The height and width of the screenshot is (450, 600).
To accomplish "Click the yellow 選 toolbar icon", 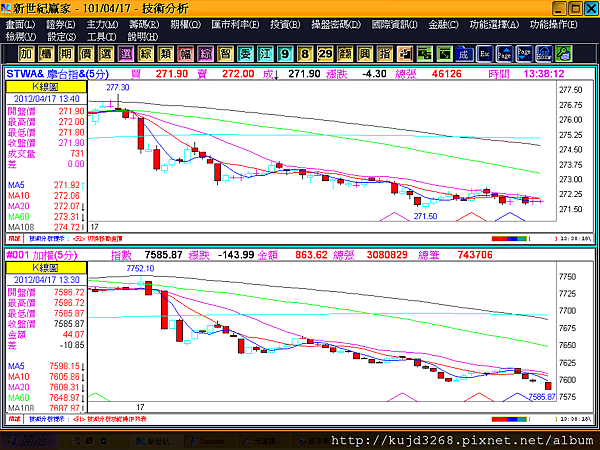I will tap(106, 54).
